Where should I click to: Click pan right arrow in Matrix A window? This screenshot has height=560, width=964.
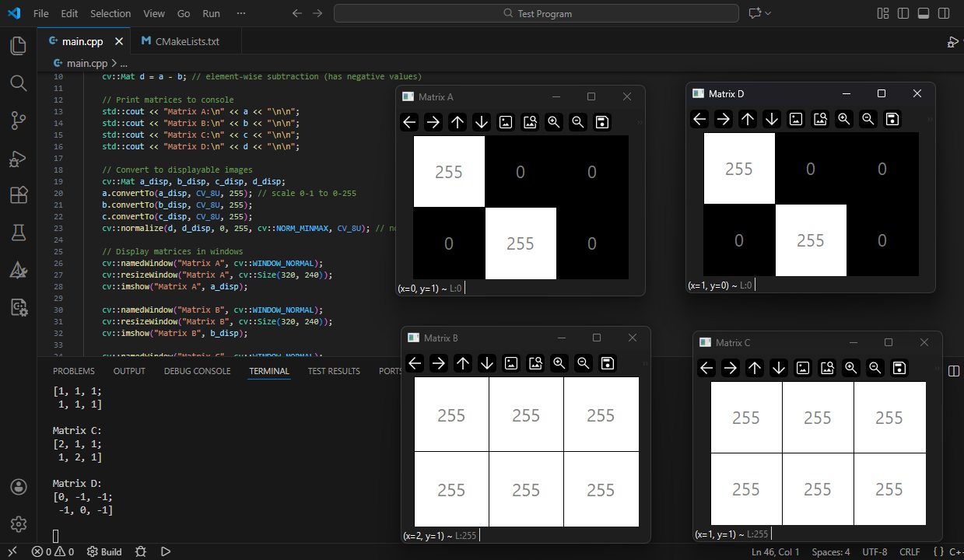pyautogui.click(x=433, y=122)
